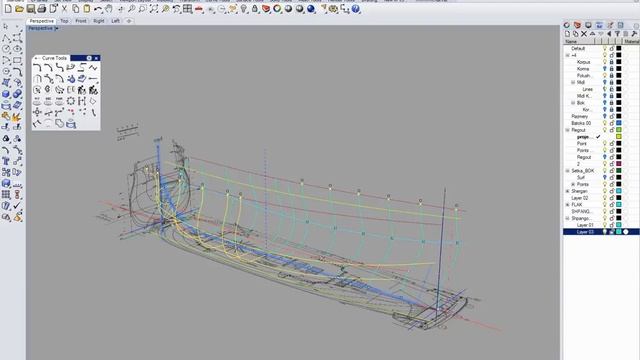
Task: Collapse the Shpango layer group
Action: click(567, 218)
